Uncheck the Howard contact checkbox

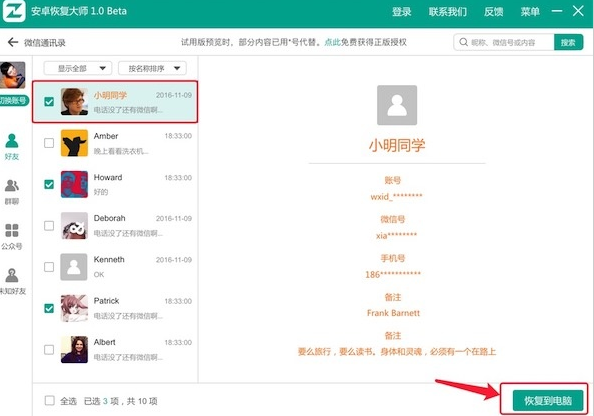coord(49,184)
